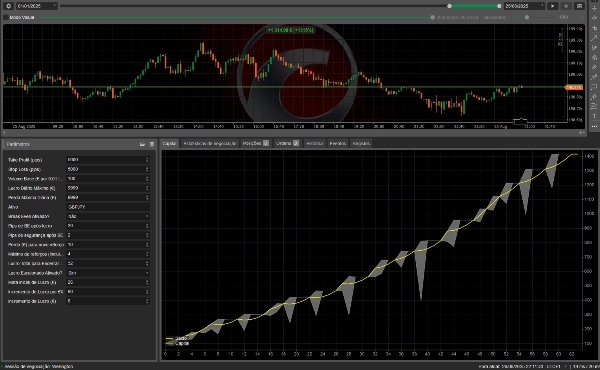Adjust the Pips de BE após lucro stepper
This screenshot has height=370, width=600.
click(147, 226)
